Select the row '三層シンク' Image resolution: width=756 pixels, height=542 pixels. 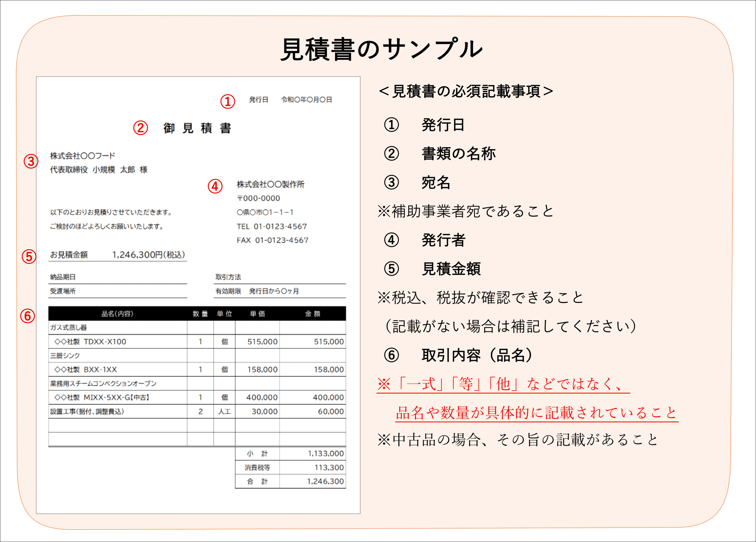point(197,355)
